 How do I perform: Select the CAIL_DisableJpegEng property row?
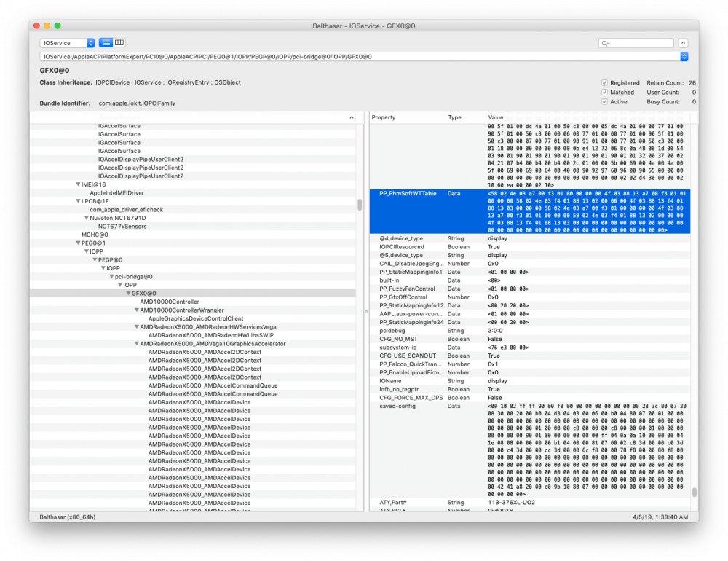[x=530, y=264]
